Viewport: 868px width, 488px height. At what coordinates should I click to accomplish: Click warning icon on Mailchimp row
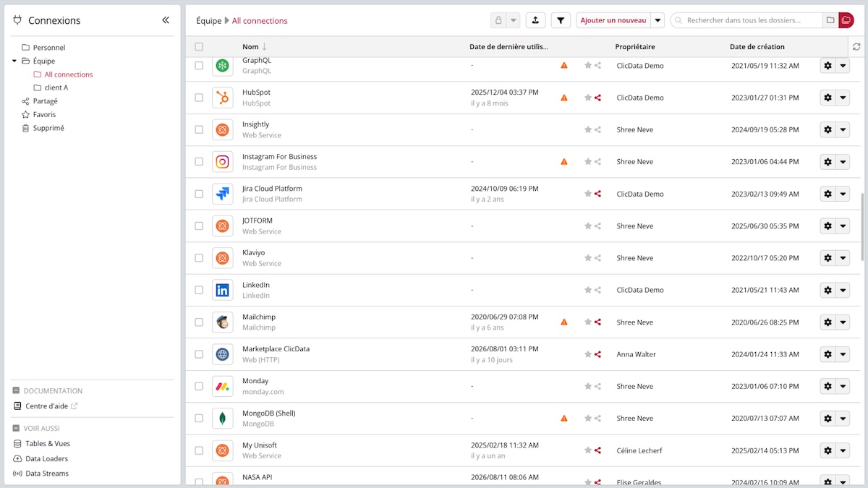[x=564, y=322]
